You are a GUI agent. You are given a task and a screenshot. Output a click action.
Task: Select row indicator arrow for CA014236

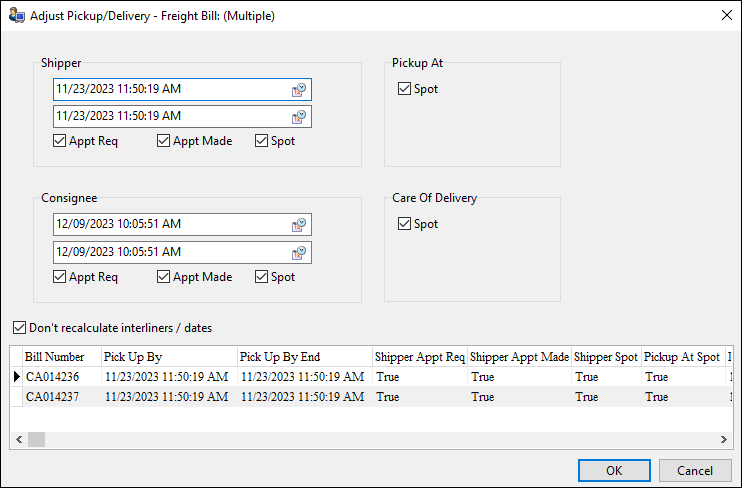pos(15,377)
